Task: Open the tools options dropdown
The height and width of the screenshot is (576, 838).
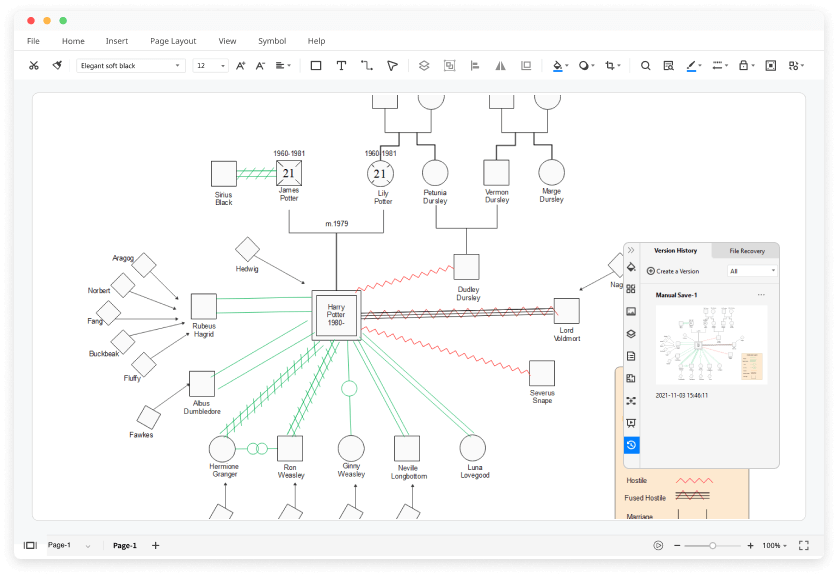Action: [x=796, y=65]
